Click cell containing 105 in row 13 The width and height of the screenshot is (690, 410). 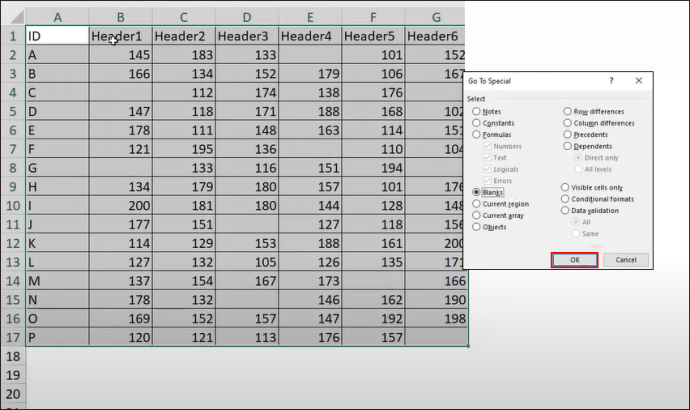(247, 262)
